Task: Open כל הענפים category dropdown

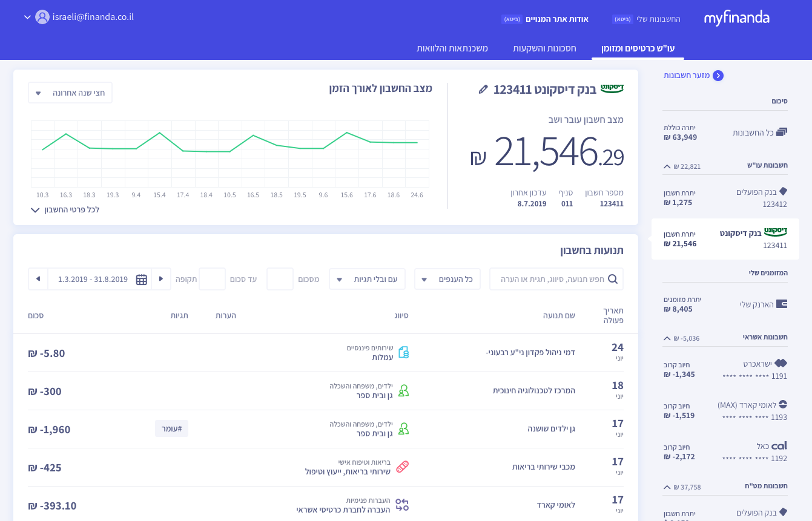Action: tap(447, 279)
